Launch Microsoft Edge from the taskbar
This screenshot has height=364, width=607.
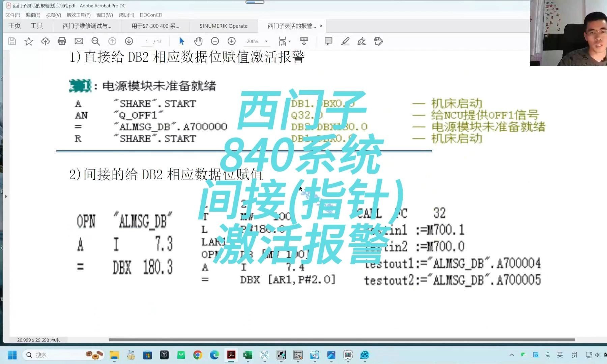click(214, 355)
